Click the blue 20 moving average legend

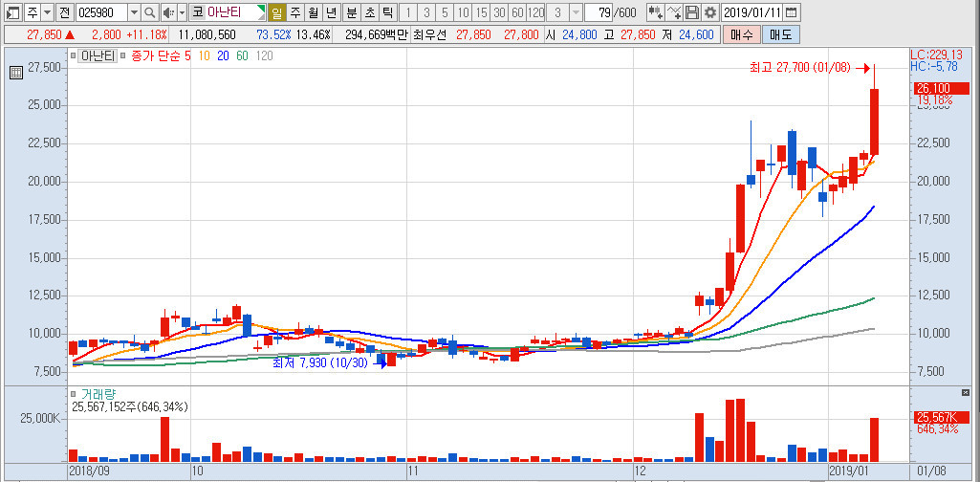click(224, 56)
